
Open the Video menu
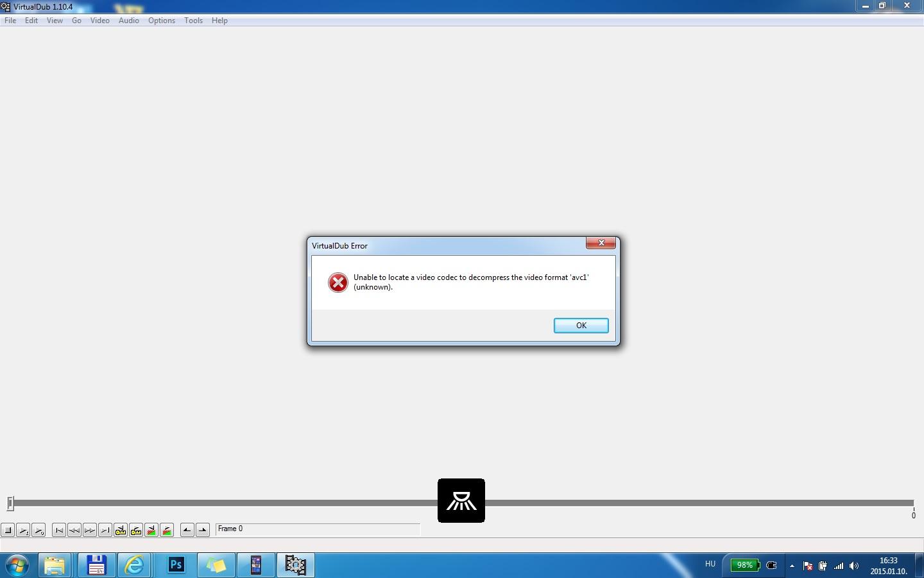click(x=100, y=21)
